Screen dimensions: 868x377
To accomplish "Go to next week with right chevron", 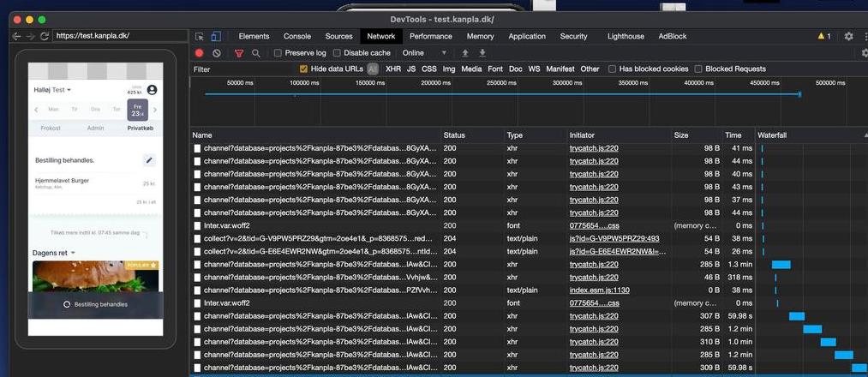I will pos(154,110).
